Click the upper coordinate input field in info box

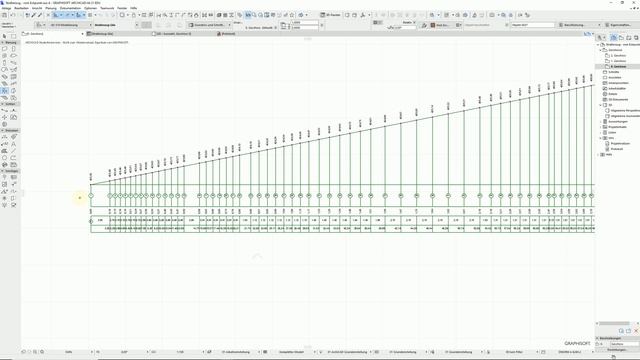305,23
